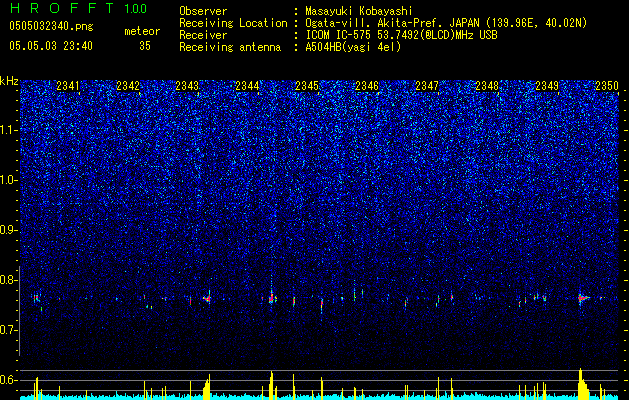Click the 1.1 kHz frequency axis label
629x400 pixels.
[x=8, y=130]
